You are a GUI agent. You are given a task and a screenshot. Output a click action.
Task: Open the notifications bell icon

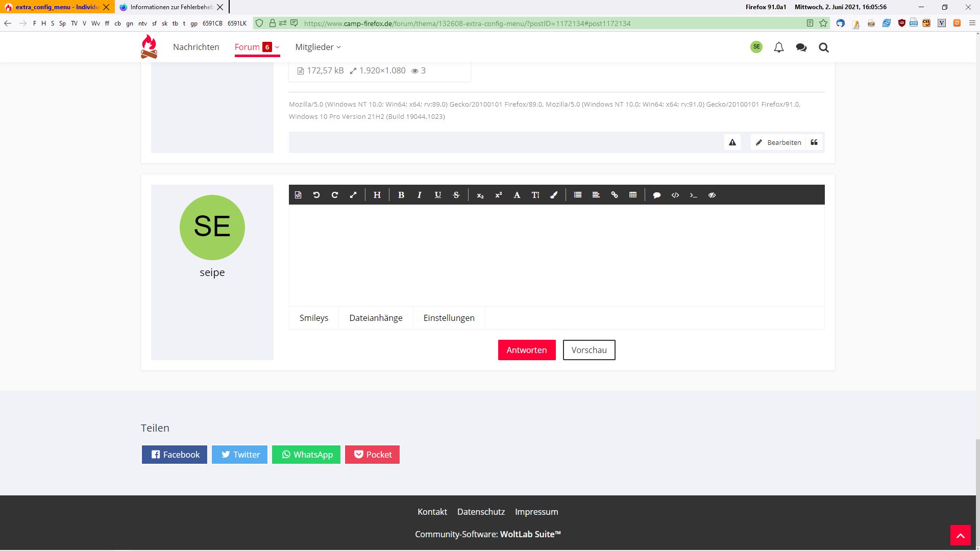(x=779, y=47)
